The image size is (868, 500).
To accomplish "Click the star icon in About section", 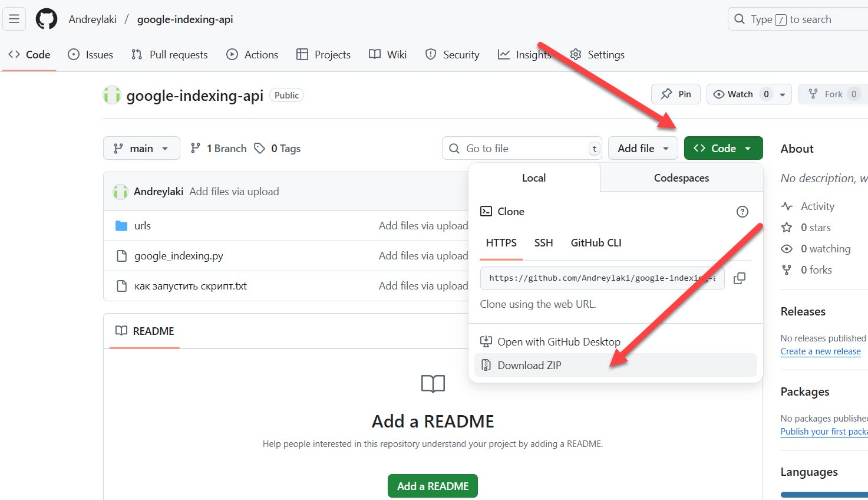I will (787, 228).
